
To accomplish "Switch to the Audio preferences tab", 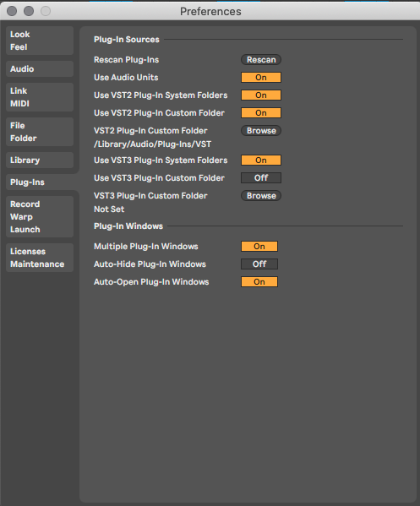I will [x=40, y=68].
